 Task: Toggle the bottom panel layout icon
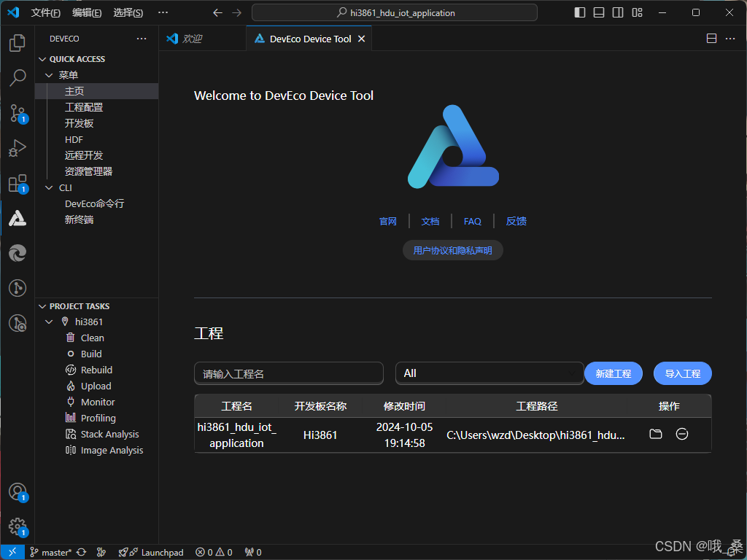599,13
